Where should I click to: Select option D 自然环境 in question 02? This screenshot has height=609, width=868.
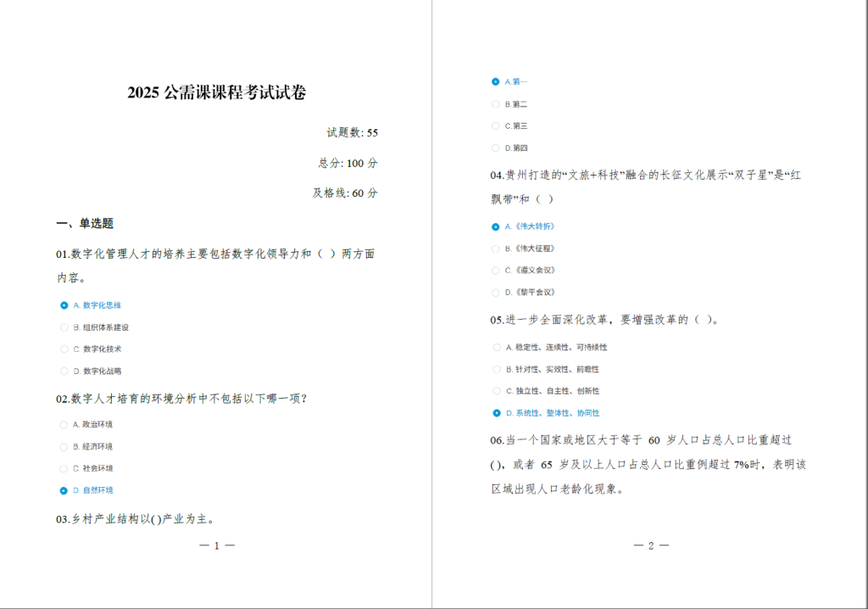64,490
